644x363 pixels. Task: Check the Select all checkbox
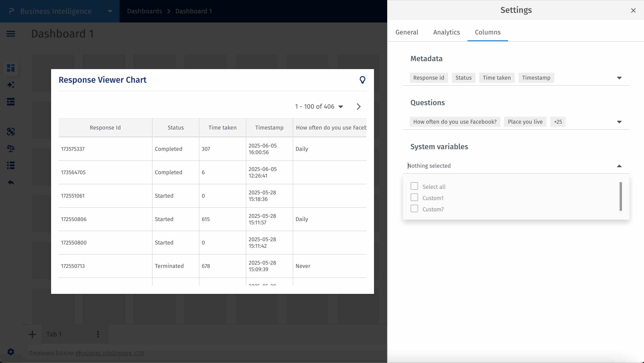[414, 186]
